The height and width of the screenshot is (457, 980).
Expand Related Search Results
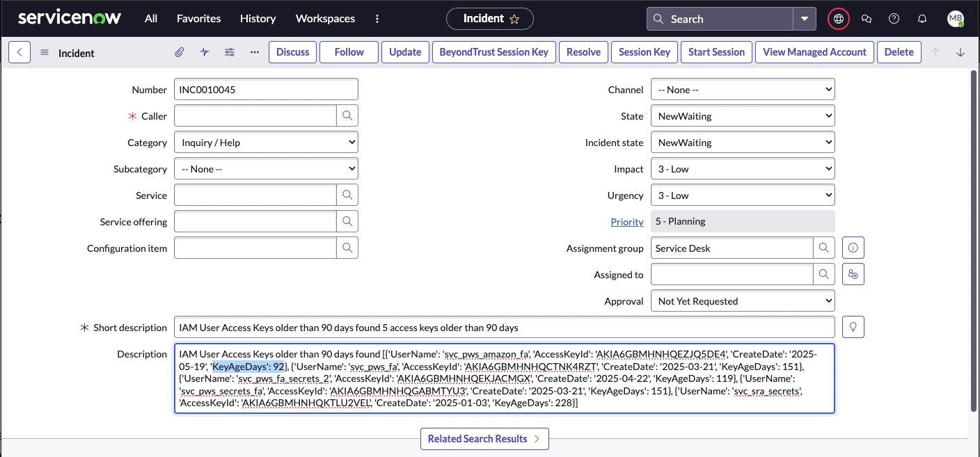pos(484,439)
